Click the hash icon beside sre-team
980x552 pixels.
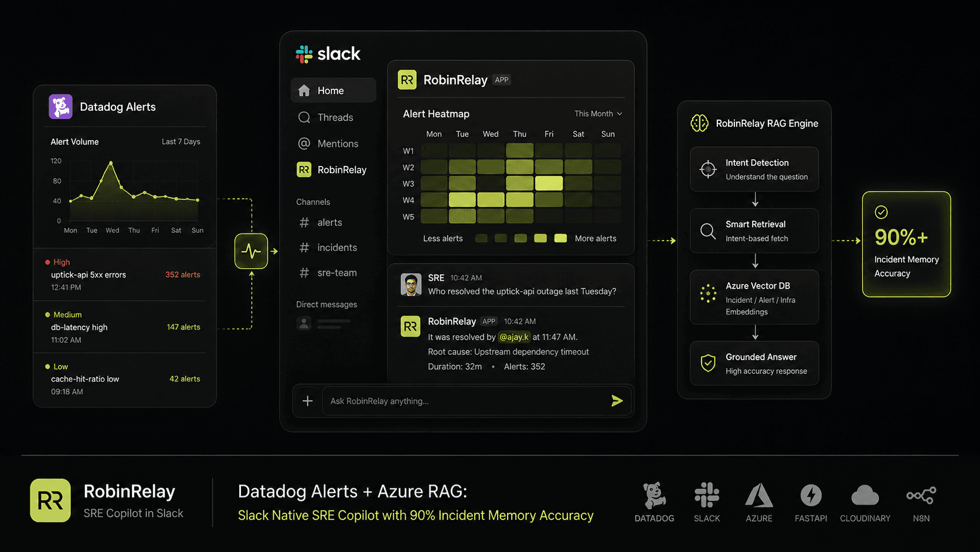304,273
